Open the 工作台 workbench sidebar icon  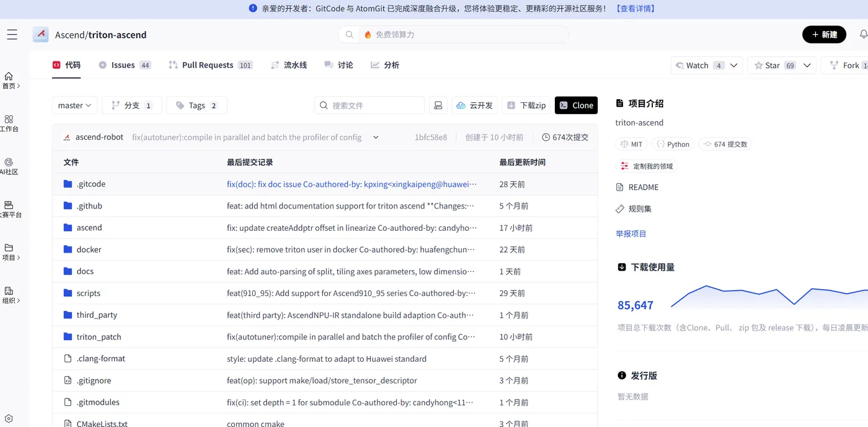[9, 119]
